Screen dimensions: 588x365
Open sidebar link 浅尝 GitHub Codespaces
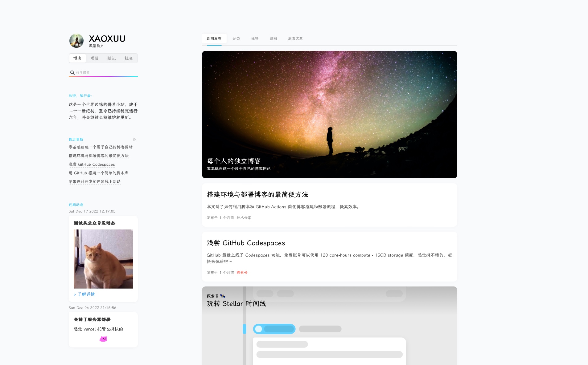coord(92,164)
